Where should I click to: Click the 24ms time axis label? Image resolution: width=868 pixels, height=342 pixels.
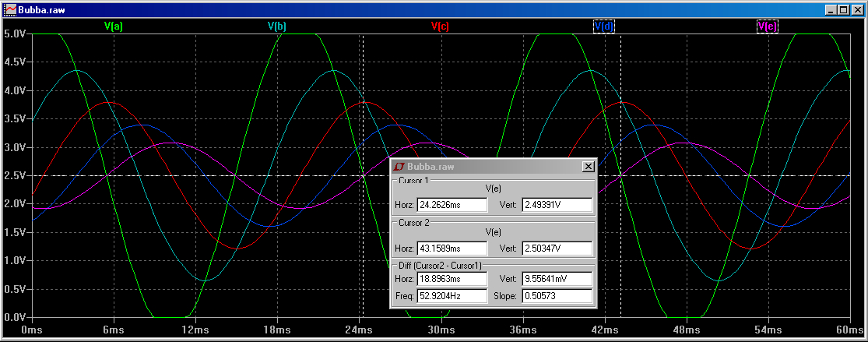tap(359, 330)
